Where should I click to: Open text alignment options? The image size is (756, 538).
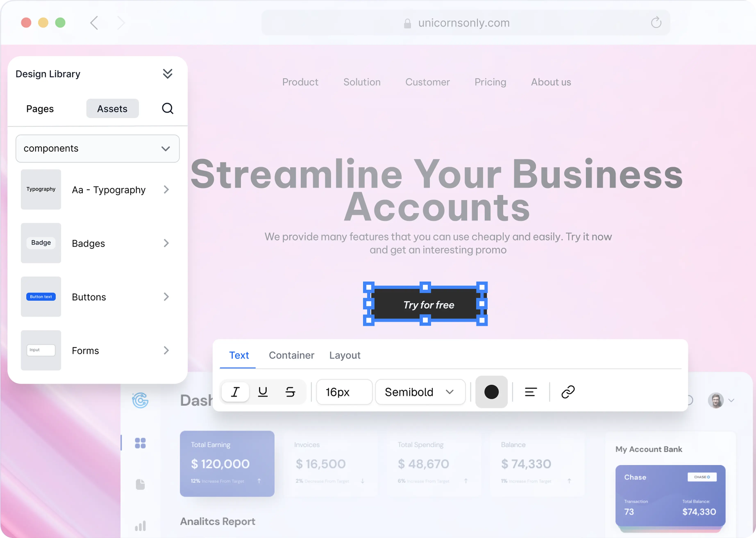[531, 392]
